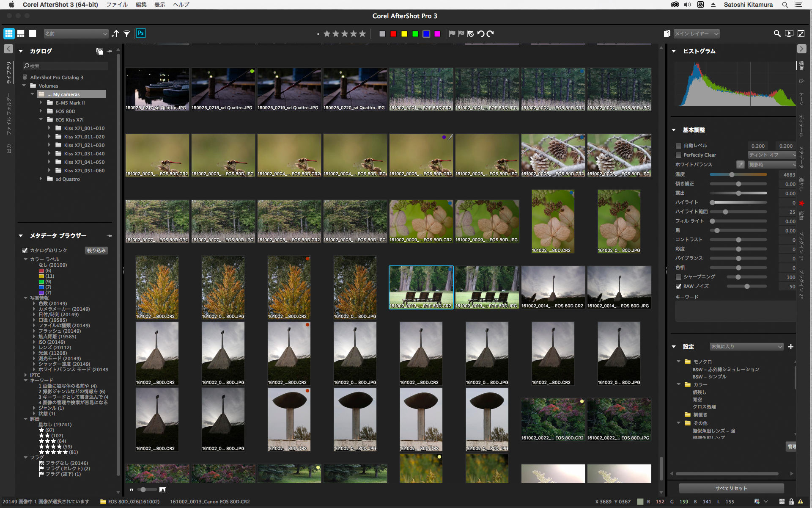This screenshot has width=812, height=508.
Task: Select thumbnail 160925_0217_sd Quattro.JPG
Action: [x=157, y=89]
